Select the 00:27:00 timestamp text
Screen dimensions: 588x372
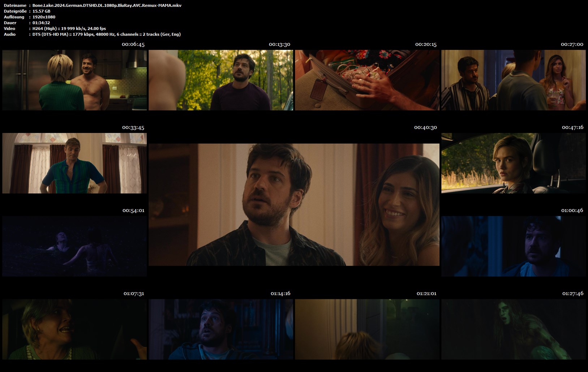[572, 44]
